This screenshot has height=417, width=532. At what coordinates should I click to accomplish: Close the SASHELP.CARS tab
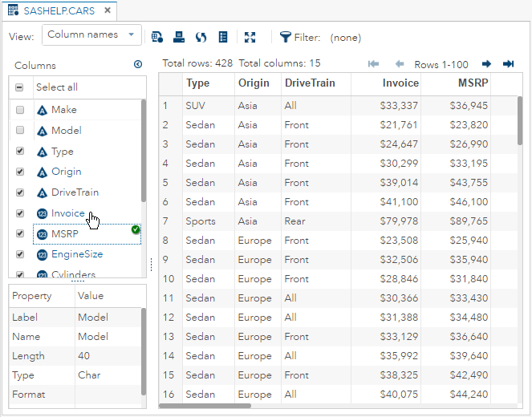pos(108,11)
